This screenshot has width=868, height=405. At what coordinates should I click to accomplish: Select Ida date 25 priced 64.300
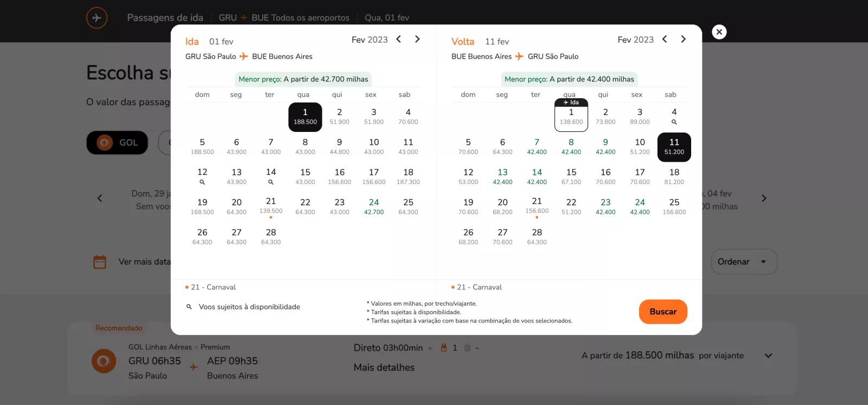(408, 206)
